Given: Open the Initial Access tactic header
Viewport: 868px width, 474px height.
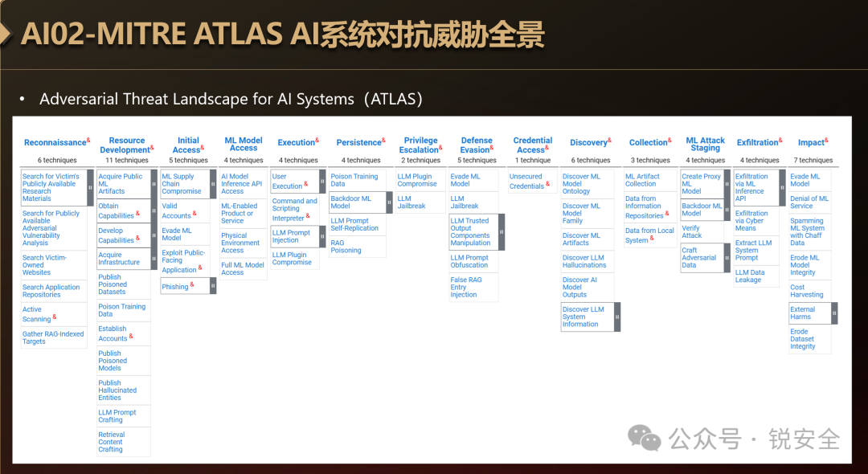Looking at the screenshot, I should 188,145.
